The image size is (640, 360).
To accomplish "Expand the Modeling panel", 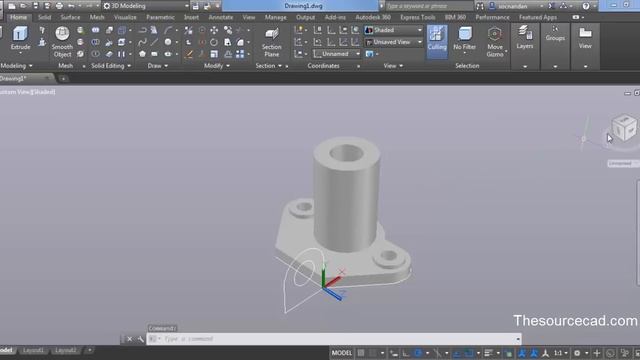I will tap(16, 66).
